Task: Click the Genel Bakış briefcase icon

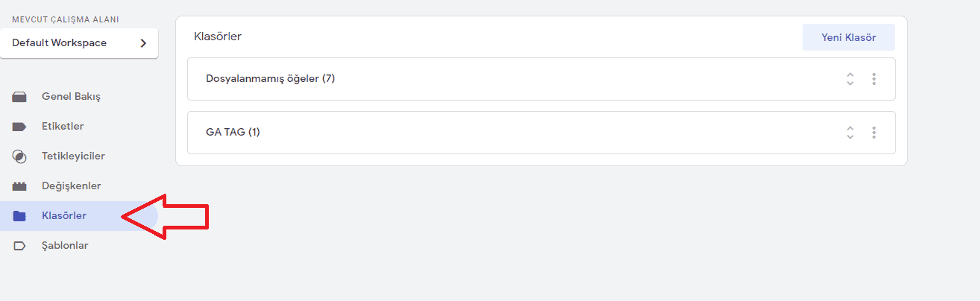Action: [19, 97]
